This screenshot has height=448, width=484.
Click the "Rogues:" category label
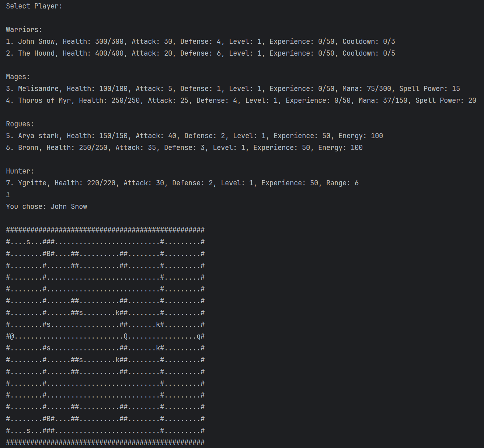pos(20,124)
